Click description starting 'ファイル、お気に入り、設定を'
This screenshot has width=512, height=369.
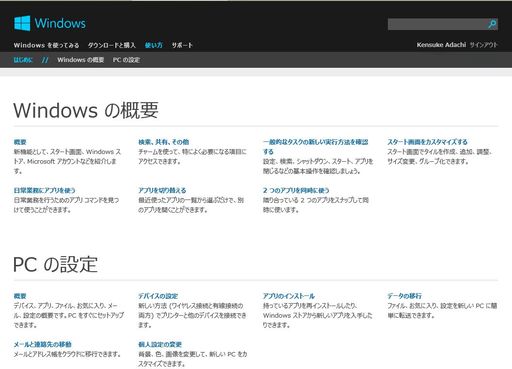442,310
